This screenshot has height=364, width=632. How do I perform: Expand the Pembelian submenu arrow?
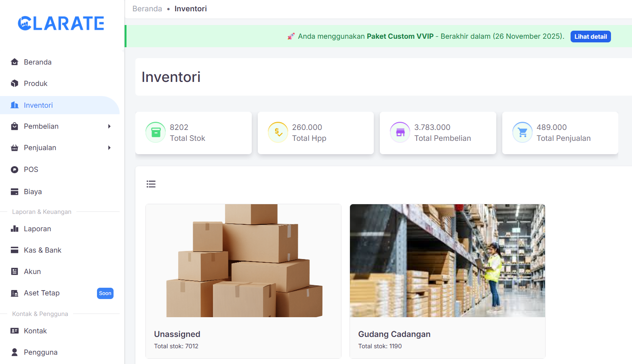point(109,126)
